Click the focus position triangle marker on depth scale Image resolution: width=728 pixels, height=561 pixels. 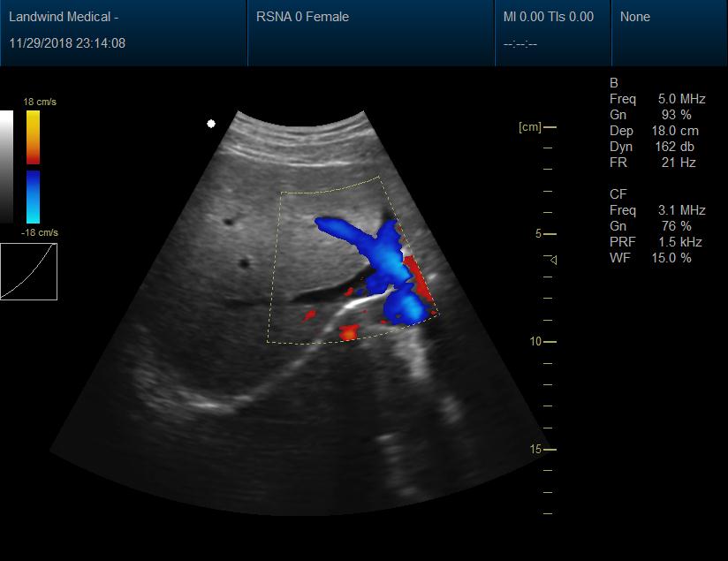(x=553, y=260)
